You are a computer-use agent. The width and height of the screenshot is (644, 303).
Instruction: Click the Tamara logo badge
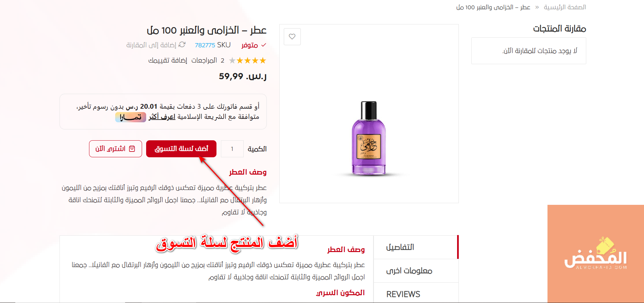(x=130, y=117)
